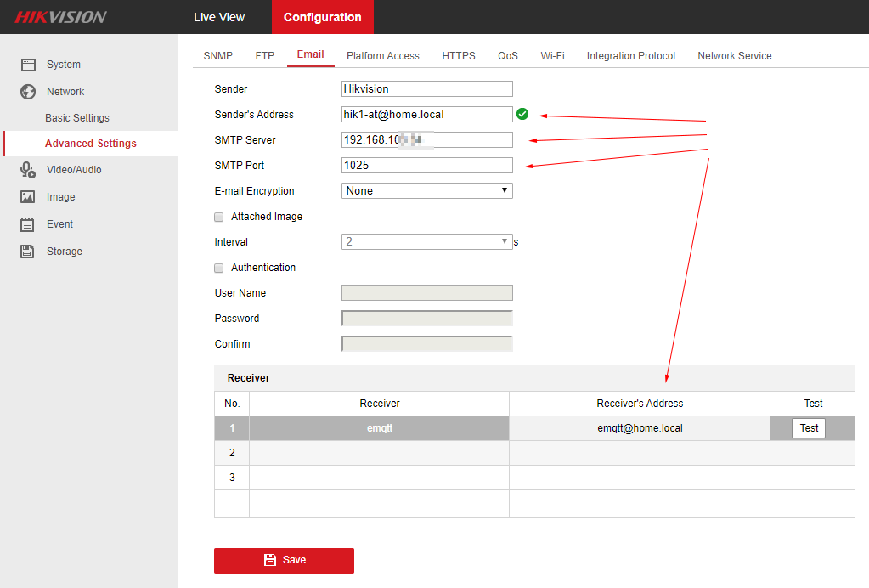Click the Image picture icon
The image size is (869, 588).
click(x=28, y=197)
